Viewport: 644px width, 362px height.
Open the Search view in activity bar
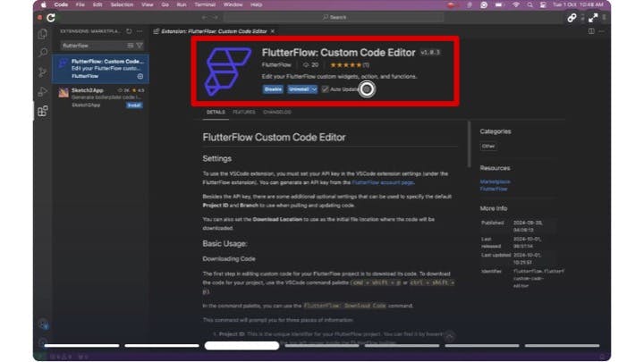[43, 53]
